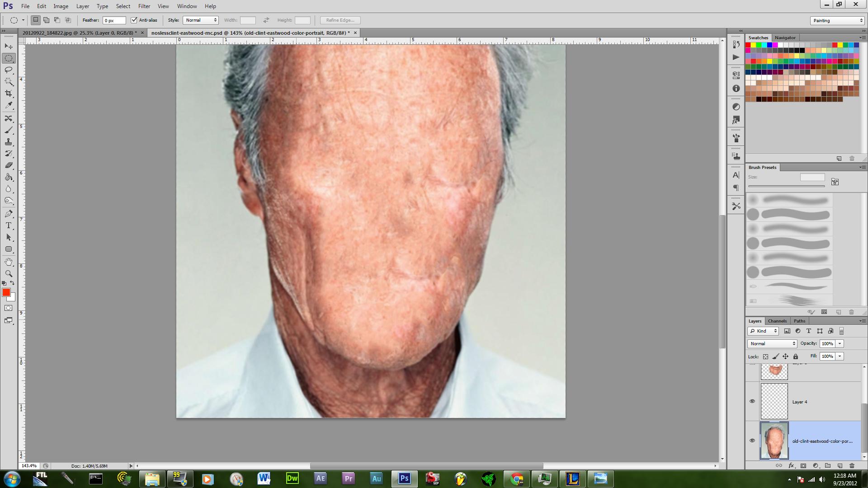Choose Intersect with selection mode
The height and width of the screenshot is (488, 868).
coord(68,20)
